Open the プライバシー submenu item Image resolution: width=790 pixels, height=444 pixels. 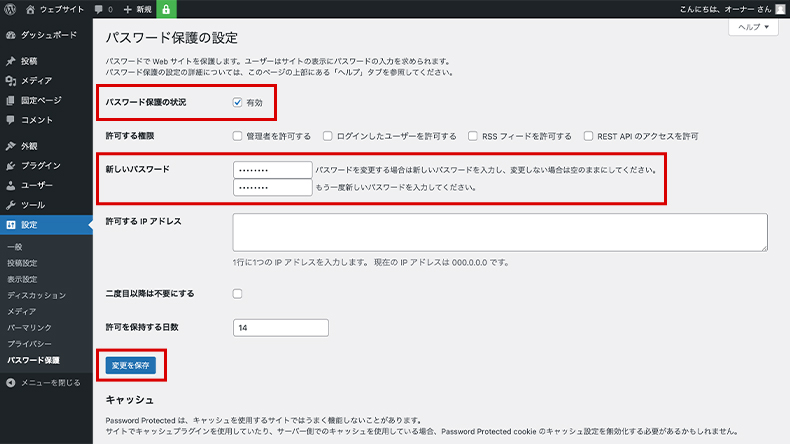click(29, 344)
